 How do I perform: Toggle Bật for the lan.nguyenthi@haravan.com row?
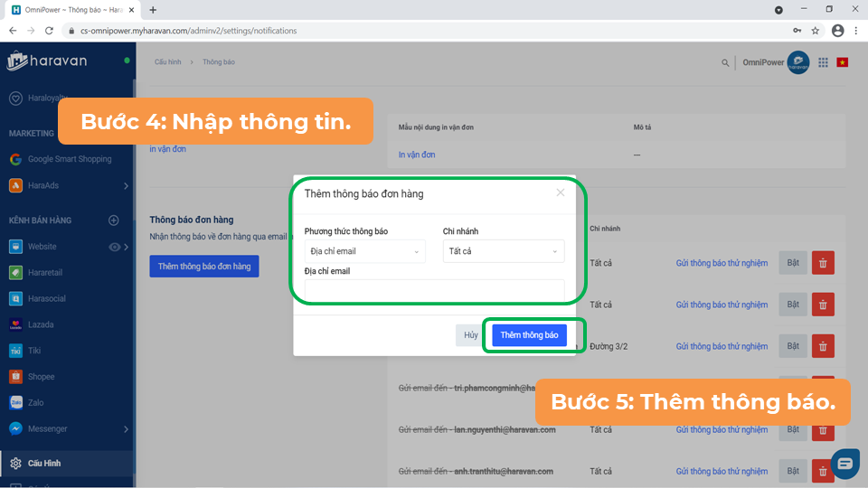click(x=793, y=429)
